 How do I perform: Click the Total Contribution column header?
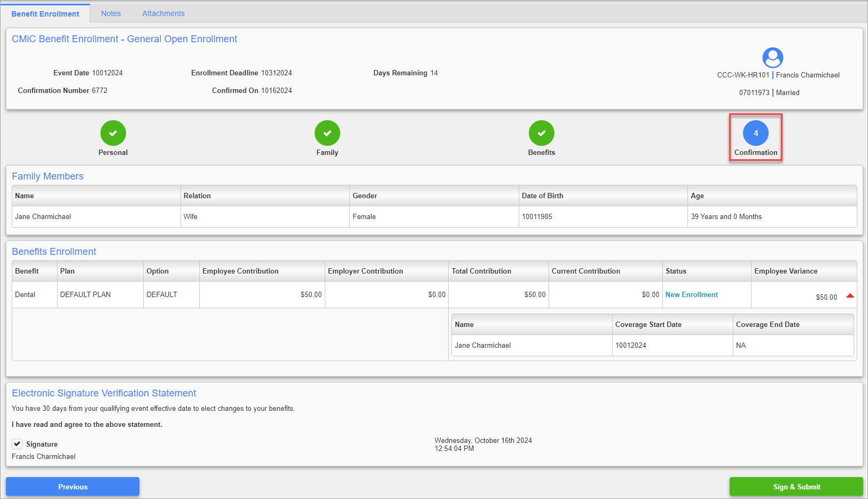point(498,271)
